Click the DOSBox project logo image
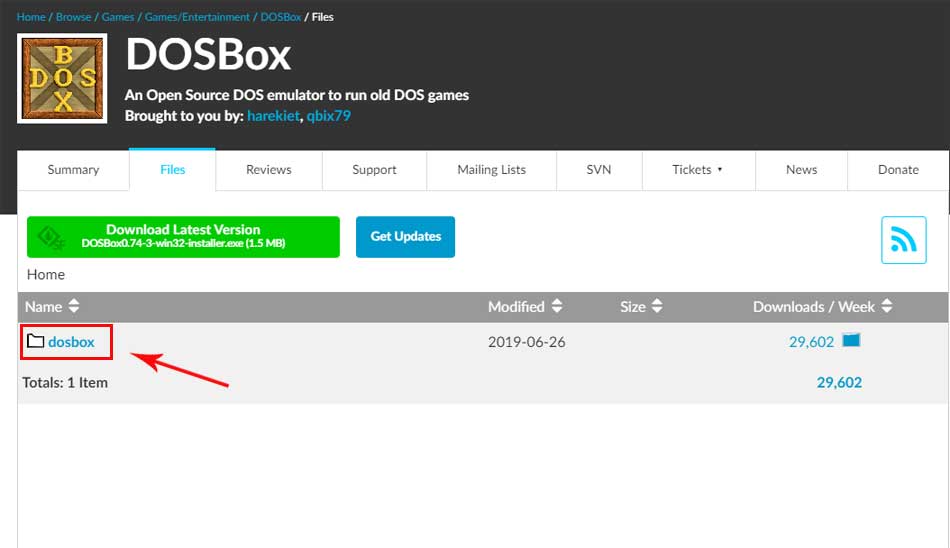950x548 pixels. 62,78
